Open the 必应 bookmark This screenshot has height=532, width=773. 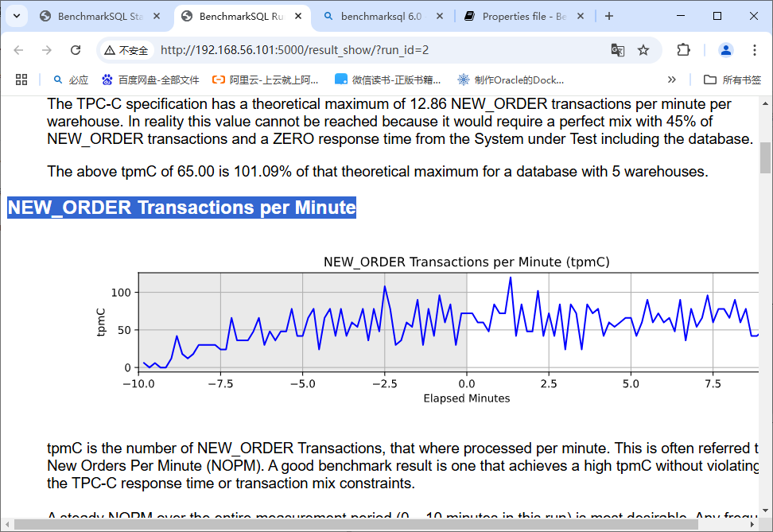click(x=71, y=80)
